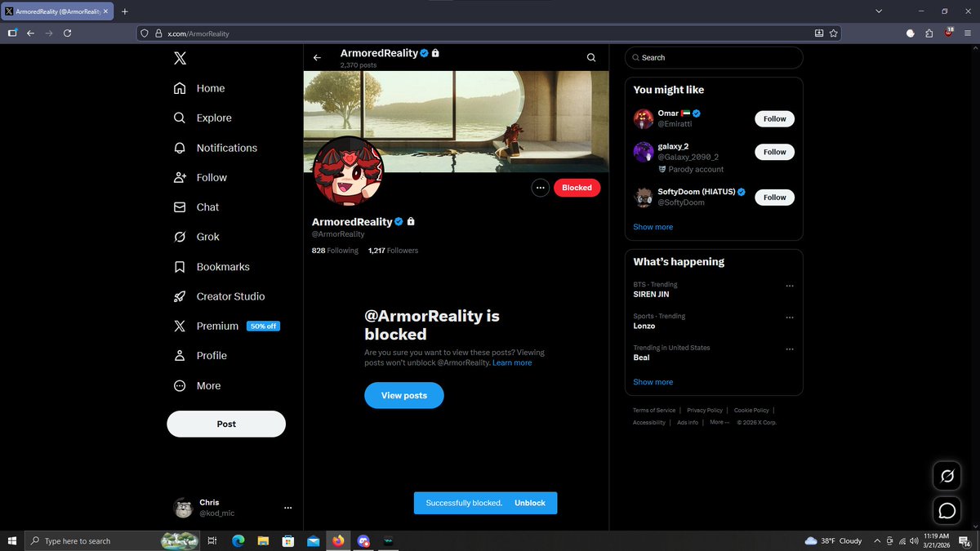This screenshot has width=980, height=551.
Task: Open Omar's avatar in You might like
Action: click(x=644, y=119)
